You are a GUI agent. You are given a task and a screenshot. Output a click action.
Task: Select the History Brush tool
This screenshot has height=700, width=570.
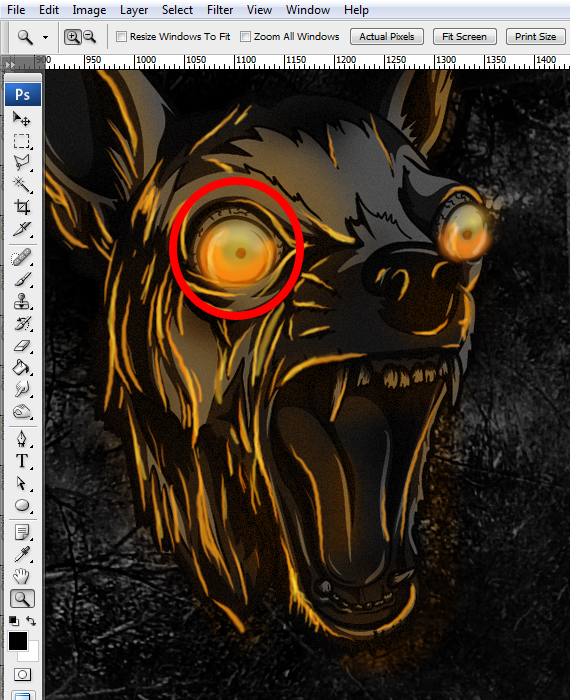point(21,323)
